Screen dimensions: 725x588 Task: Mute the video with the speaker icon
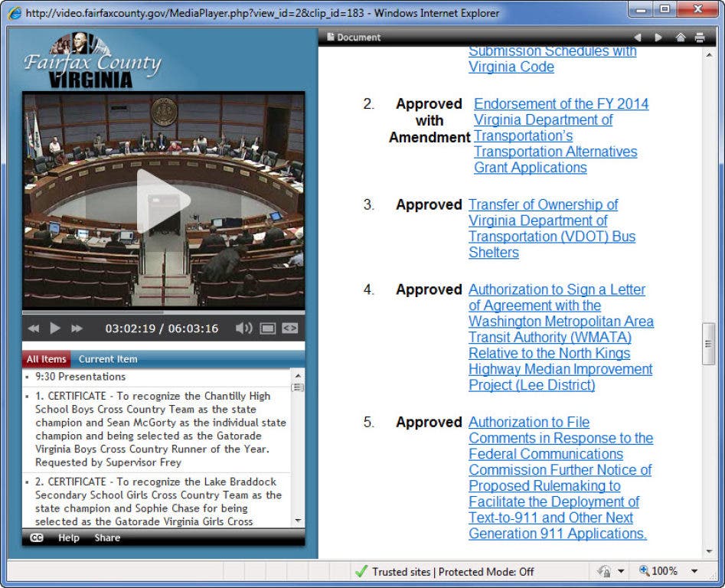[x=243, y=328]
